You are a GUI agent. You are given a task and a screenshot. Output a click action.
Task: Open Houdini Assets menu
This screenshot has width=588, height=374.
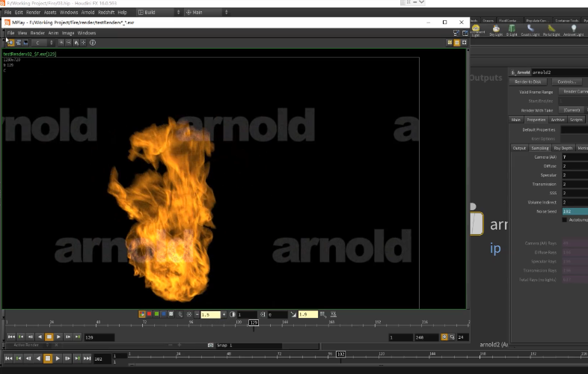50,13
